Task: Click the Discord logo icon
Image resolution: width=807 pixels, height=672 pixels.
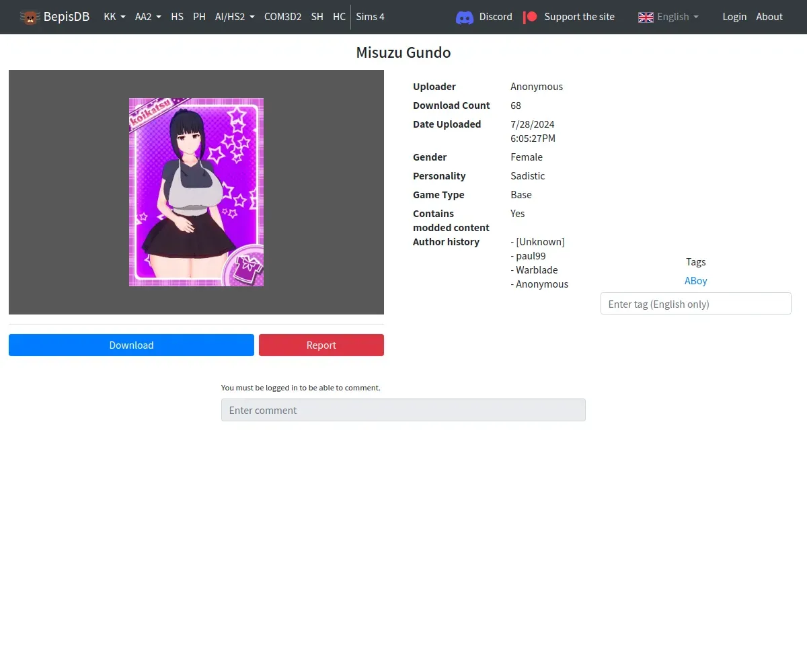Action: click(x=465, y=17)
